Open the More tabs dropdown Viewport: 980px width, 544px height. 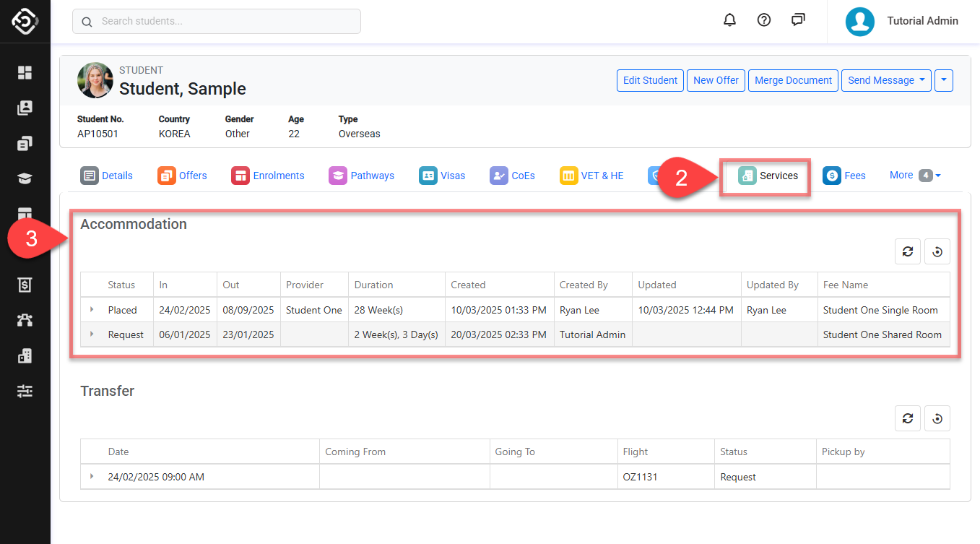coord(914,176)
